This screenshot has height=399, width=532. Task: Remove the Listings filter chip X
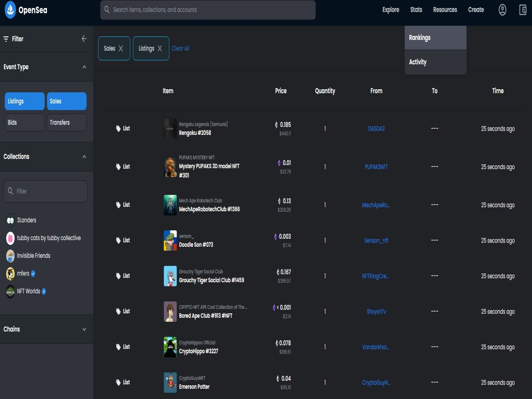[160, 48]
